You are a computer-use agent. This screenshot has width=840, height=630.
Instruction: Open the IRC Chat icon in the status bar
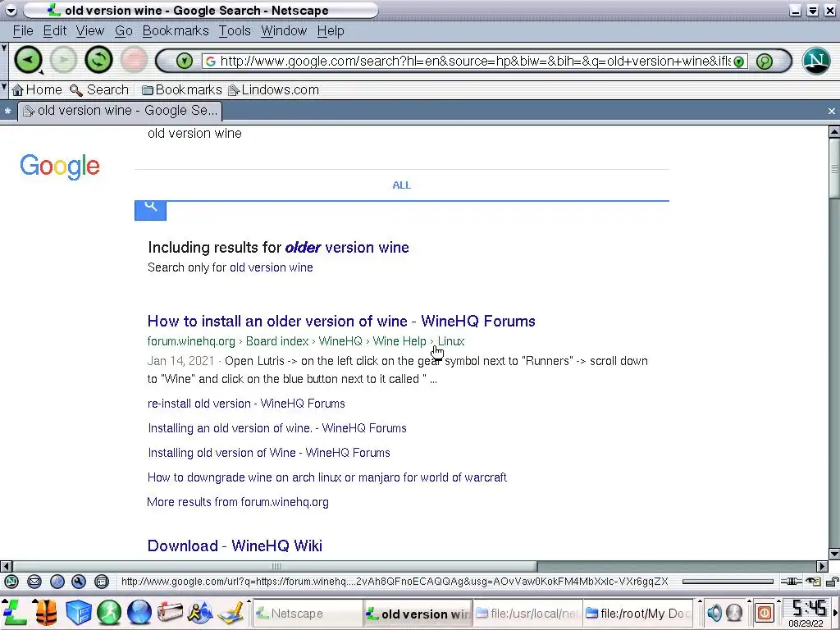tap(101, 582)
